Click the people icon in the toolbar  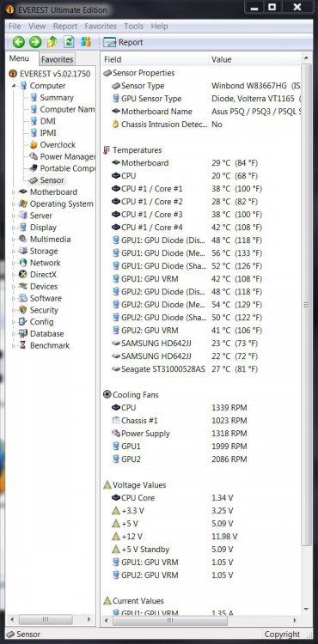click(86, 42)
